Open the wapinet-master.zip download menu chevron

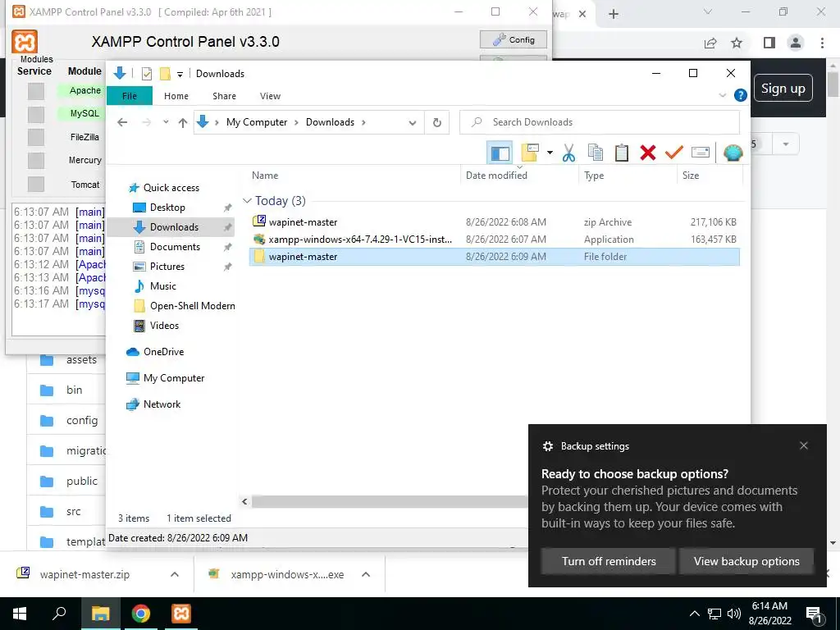174,574
